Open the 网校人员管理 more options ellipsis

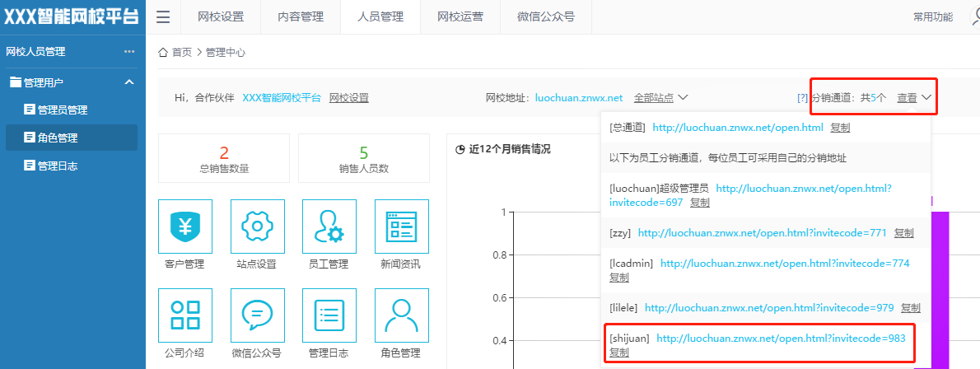coord(129,52)
